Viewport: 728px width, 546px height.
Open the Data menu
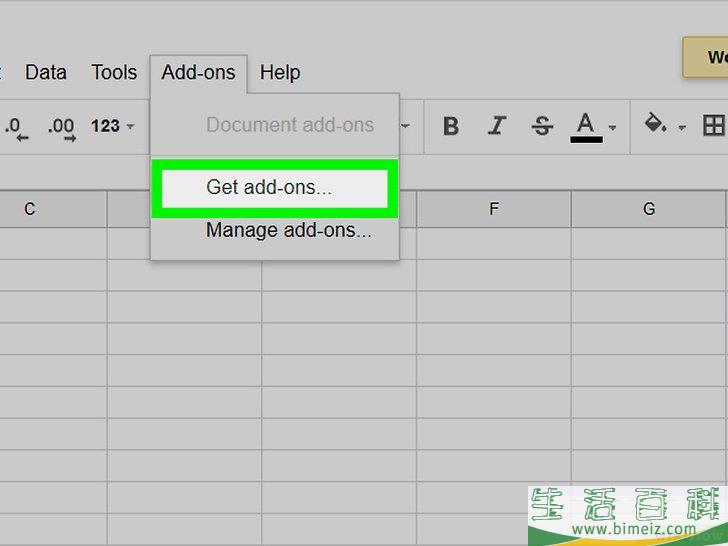click(x=46, y=72)
